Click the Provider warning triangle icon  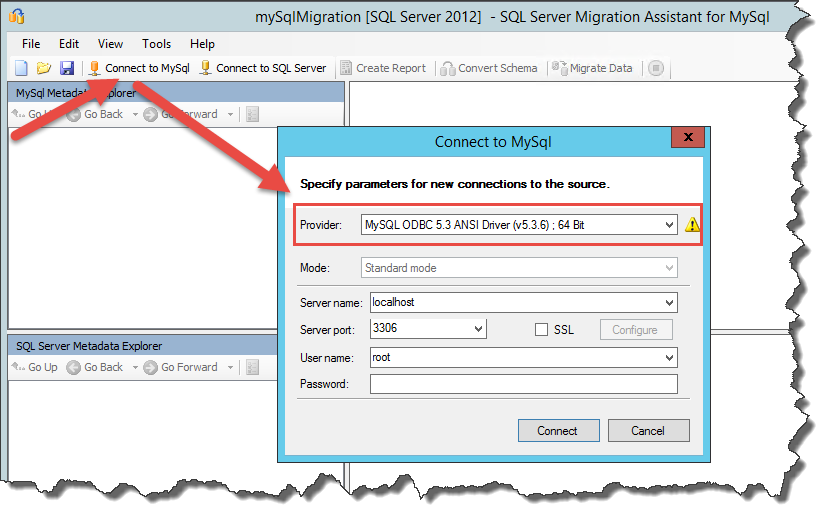691,225
